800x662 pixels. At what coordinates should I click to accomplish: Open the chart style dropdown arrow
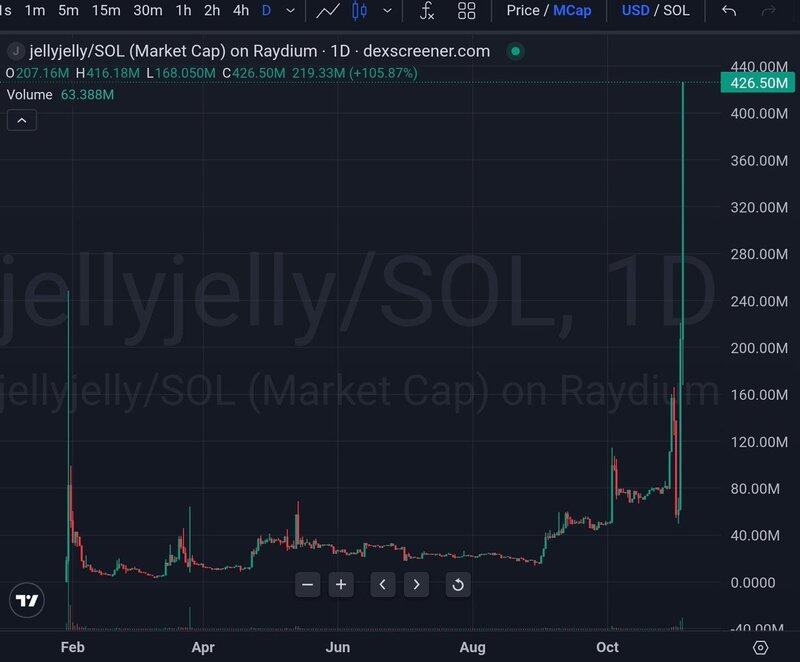tap(387, 11)
